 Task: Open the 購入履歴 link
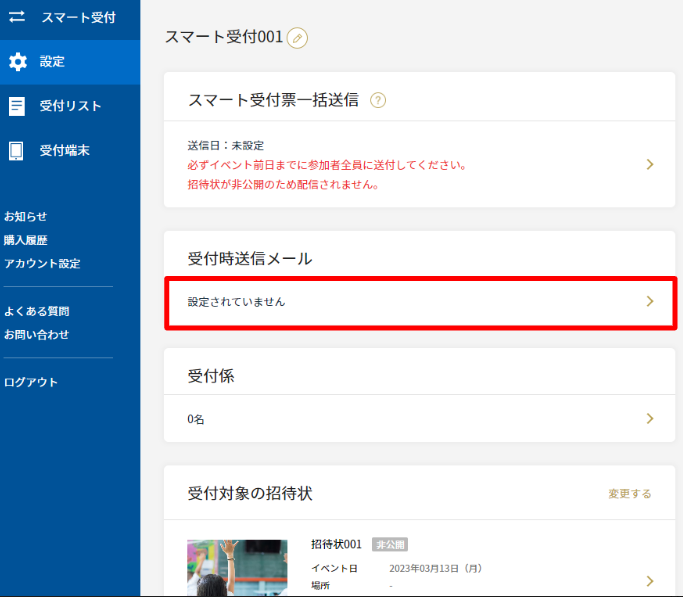point(26,240)
